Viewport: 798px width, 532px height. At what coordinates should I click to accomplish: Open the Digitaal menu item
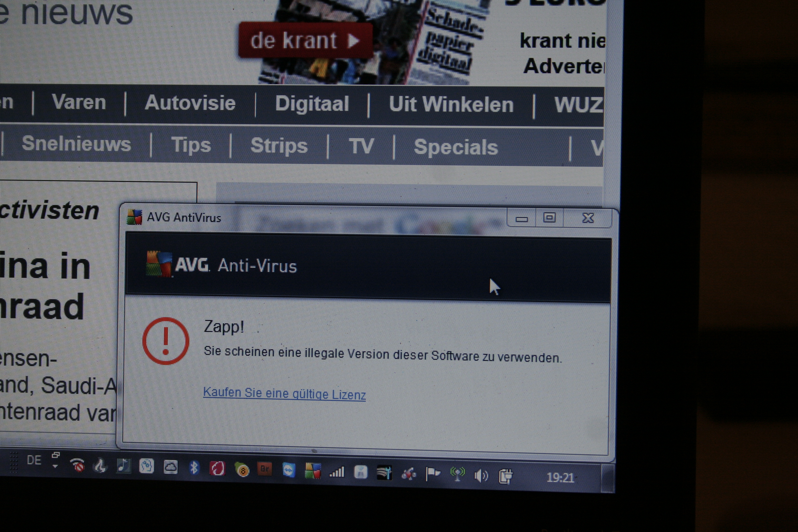pos(312,103)
